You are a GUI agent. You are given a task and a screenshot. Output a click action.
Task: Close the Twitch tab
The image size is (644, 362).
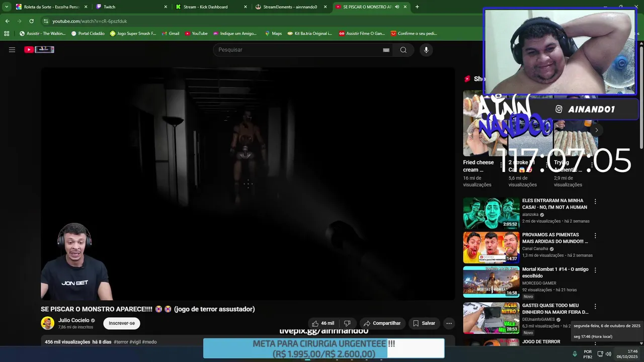166,7
